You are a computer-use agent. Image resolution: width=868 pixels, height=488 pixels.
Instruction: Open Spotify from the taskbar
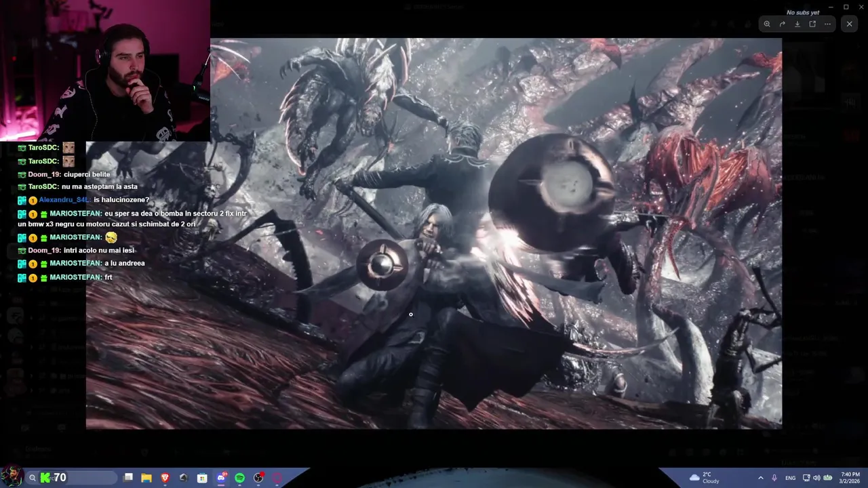239,478
